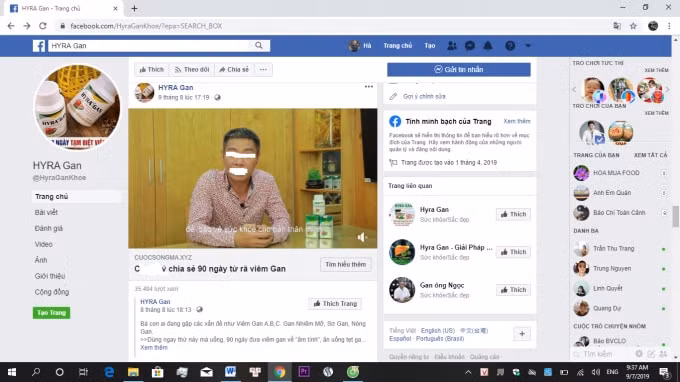The height and width of the screenshot is (382, 680).
Task: Open chat settings gear icon
Action: click(639, 354)
